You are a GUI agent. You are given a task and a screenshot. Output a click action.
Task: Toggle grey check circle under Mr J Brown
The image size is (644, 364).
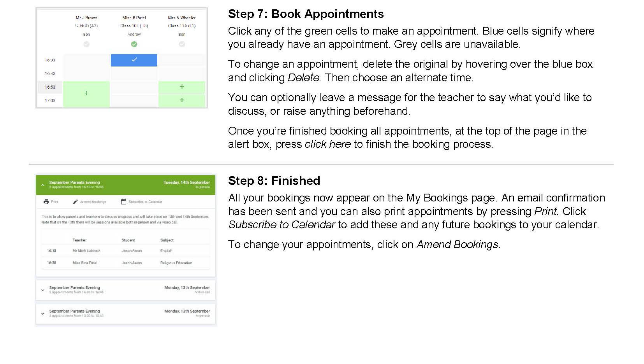pos(86,44)
